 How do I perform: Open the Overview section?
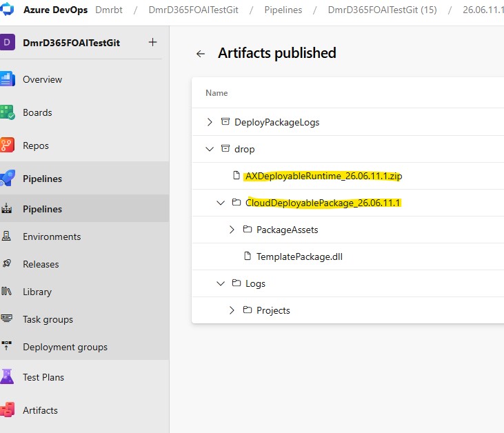(x=43, y=79)
